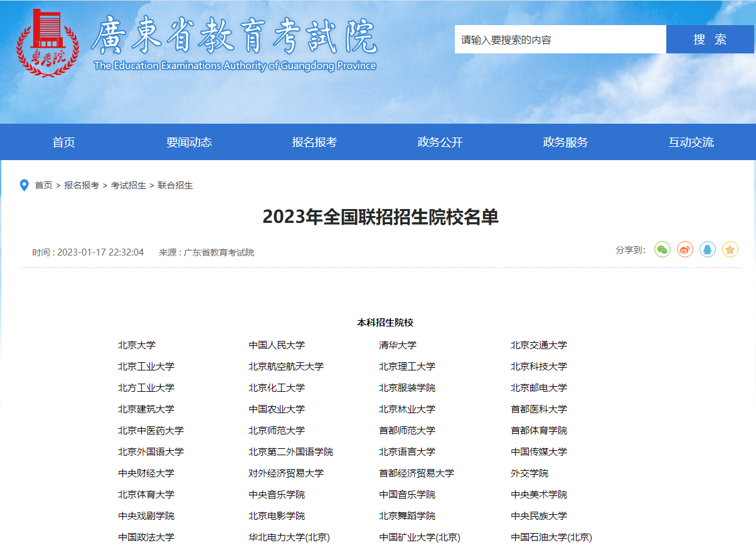This screenshot has width=756, height=550.
Task: Select 北京师范大学 in the list
Action: [277, 431]
